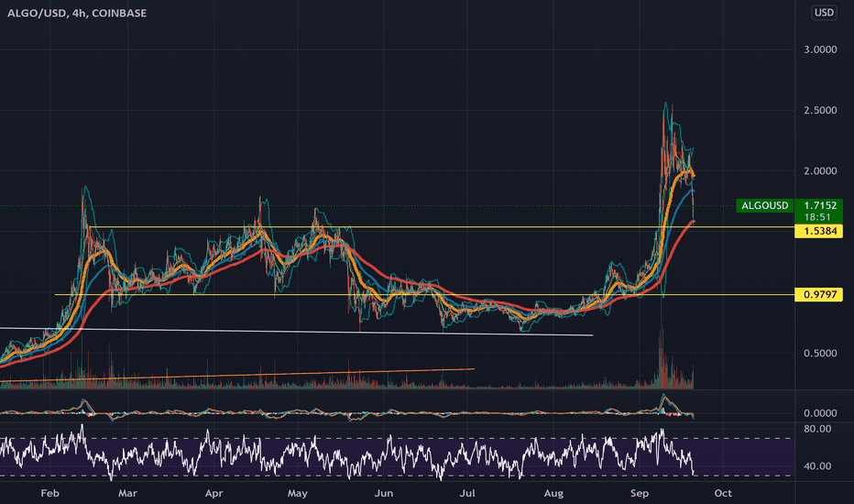Viewport: 854px width, 504px height.
Task: Select the white descending trendline
Action: (x=296, y=332)
